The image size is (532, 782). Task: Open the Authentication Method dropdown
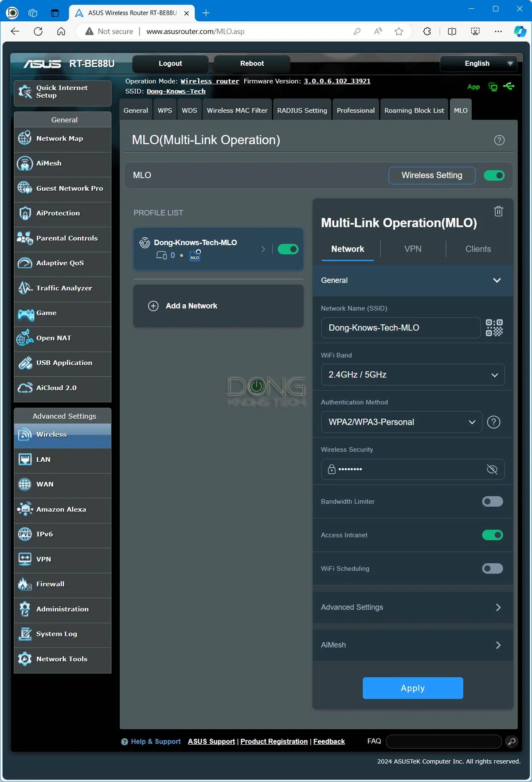402,422
